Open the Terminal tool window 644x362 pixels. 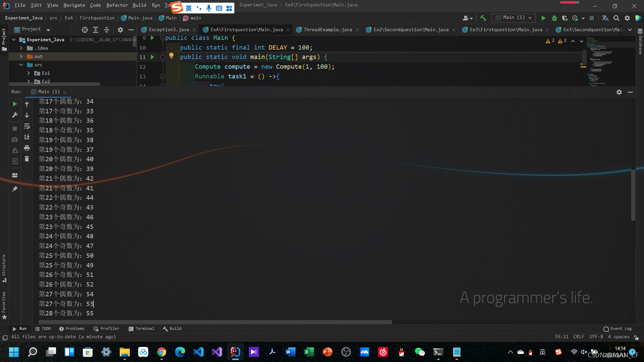point(142,328)
